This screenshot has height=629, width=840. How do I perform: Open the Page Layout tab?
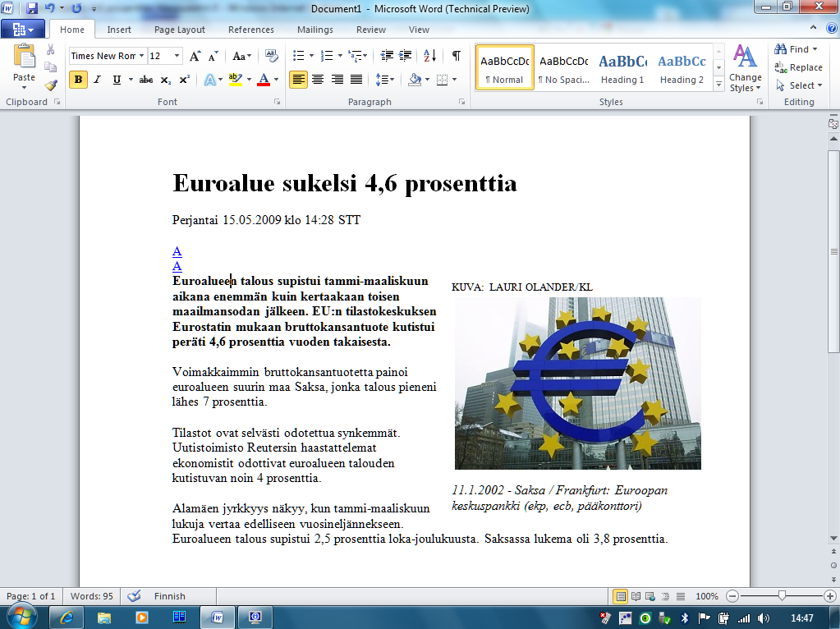click(x=180, y=30)
